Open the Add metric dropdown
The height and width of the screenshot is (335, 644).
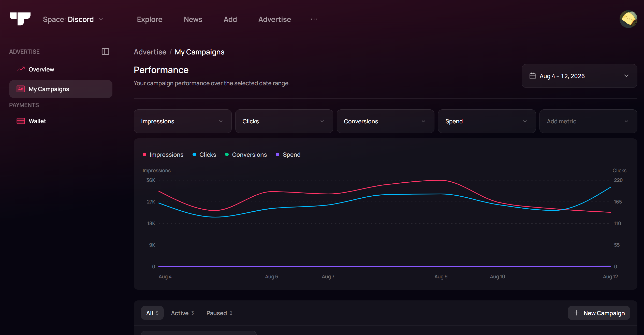[x=588, y=121]
